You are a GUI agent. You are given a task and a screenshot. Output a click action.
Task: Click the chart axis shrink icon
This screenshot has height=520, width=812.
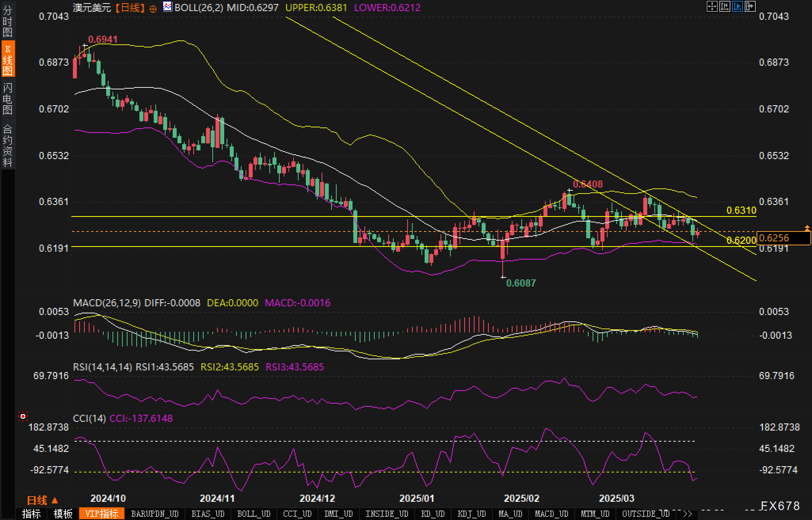[724, 6]
